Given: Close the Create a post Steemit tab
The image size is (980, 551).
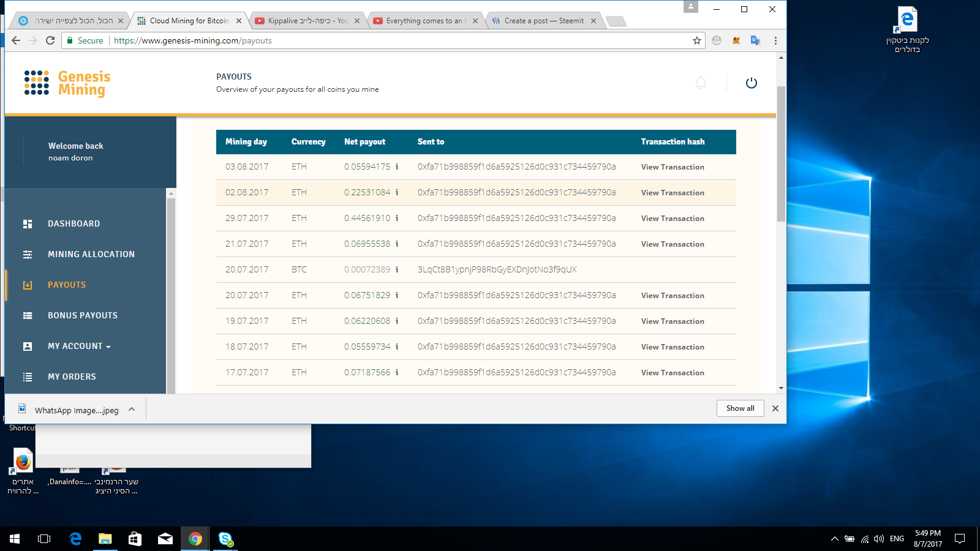Looking at the screenshot, I should [594, 21].
